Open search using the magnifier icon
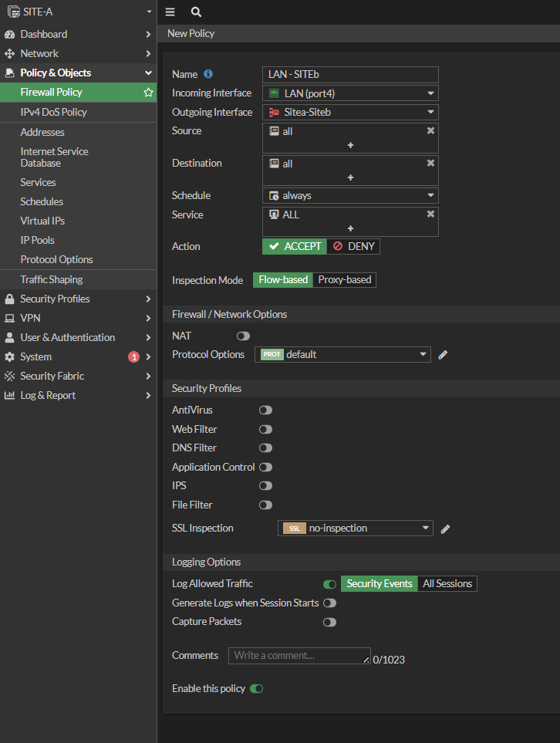The width and height of the screenshot is (560, 743). [x=196, y=12]
